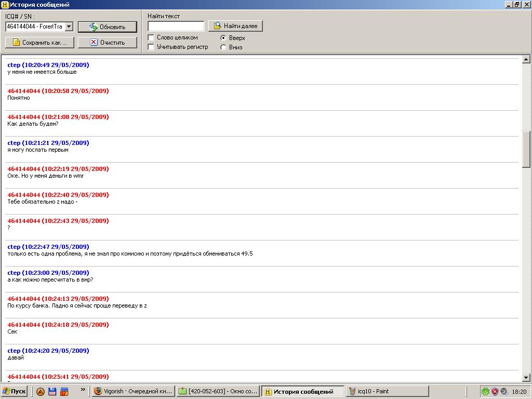Switch to icq10 - Paint taskbar window

(x=387, y=392)
